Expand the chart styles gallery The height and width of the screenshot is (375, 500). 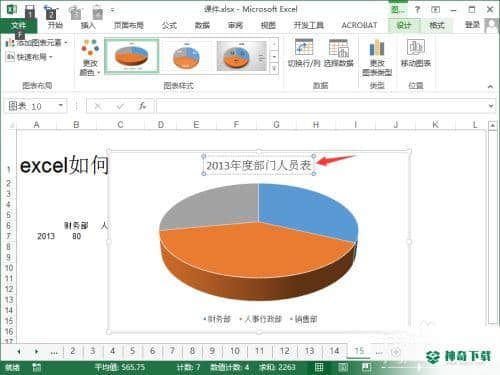pos(274,69)
